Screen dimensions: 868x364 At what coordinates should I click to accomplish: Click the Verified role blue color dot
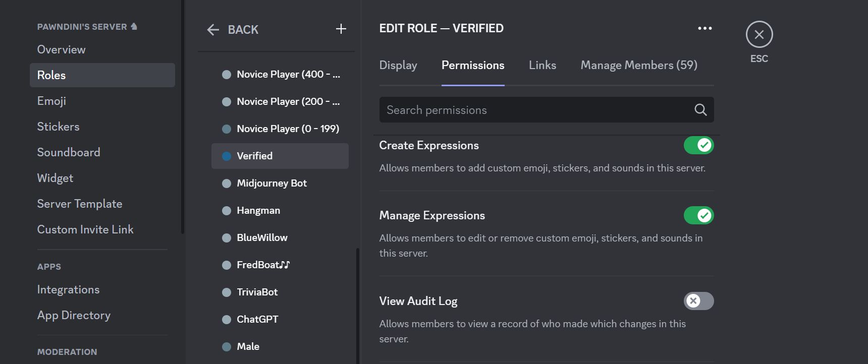pyautogui.click(x=227, y=156)
